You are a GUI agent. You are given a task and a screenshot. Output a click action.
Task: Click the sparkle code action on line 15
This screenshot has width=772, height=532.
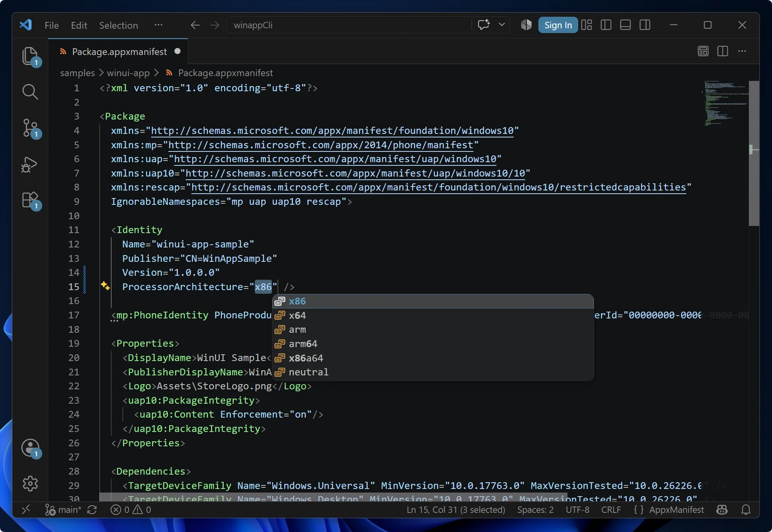tap(105, 286)
